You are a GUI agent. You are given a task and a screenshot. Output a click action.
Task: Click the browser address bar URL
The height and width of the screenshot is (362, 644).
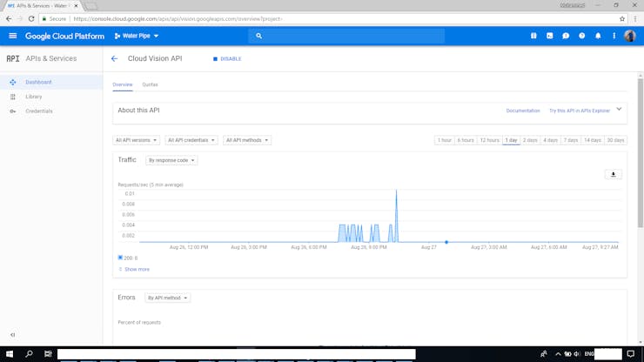178,19
